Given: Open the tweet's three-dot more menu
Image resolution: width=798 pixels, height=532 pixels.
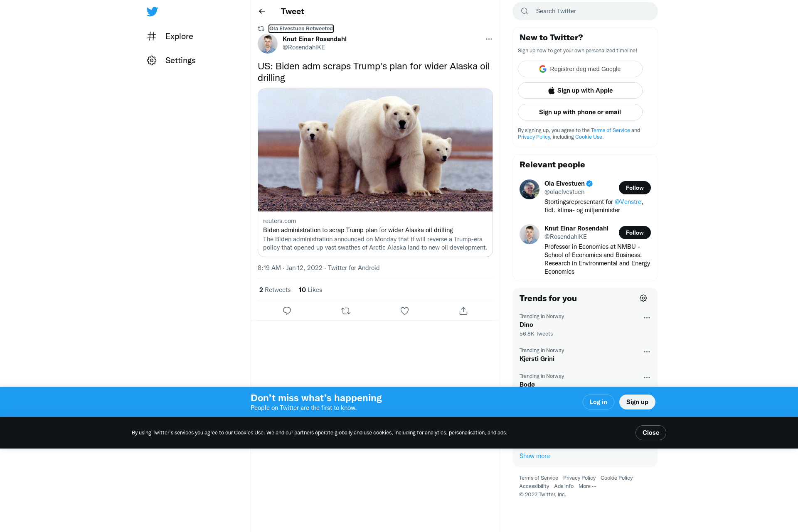Looking at the screenshot, I should (489, 39).
